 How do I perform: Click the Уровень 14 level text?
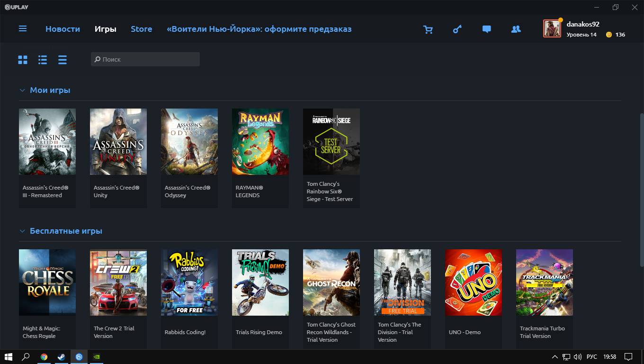tap(581, 35)
